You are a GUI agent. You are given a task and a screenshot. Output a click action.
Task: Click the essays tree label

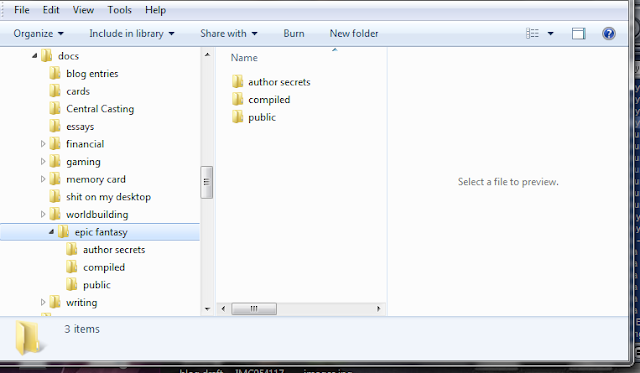click(80, 127)
